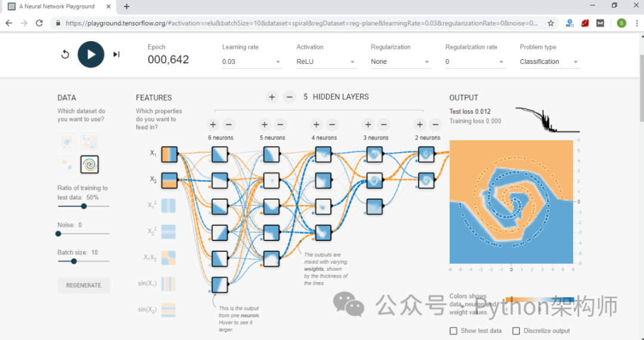Add a neuron to 4-neuron layer

pos(316,125)
